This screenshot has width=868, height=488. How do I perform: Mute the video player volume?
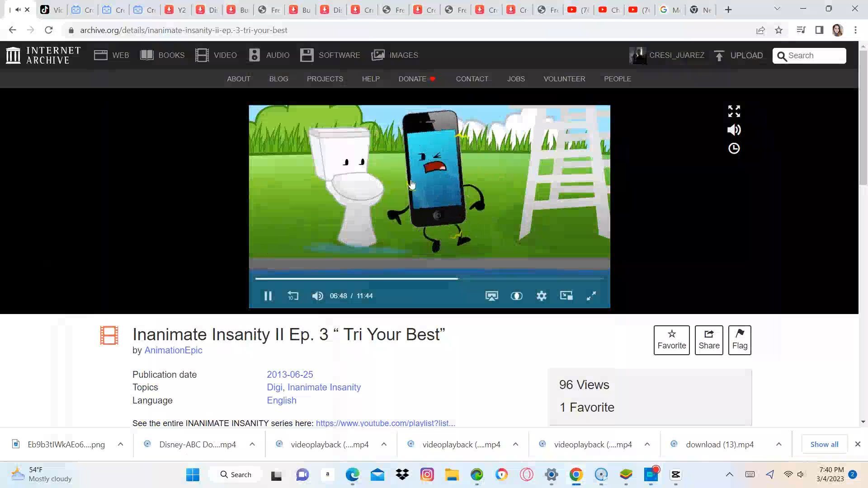(317, 296)
